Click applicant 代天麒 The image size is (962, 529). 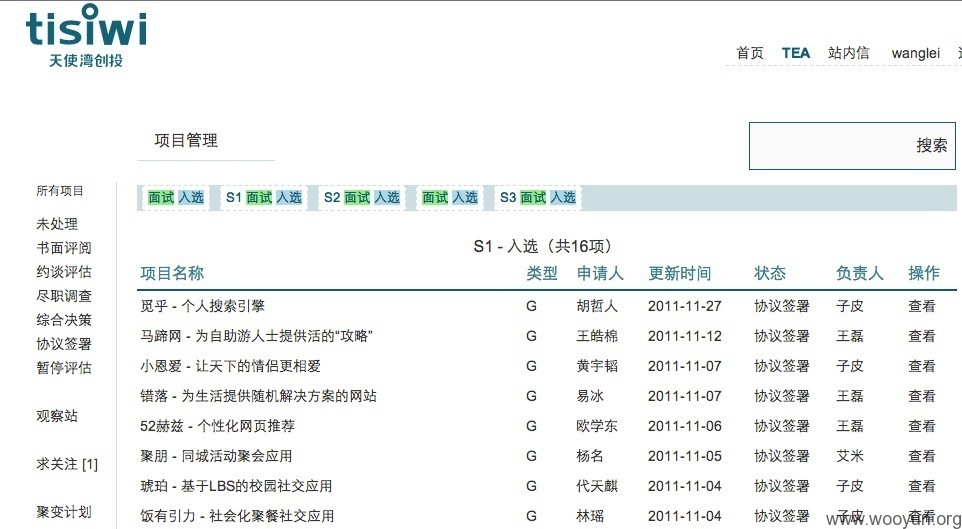(597, 487)
